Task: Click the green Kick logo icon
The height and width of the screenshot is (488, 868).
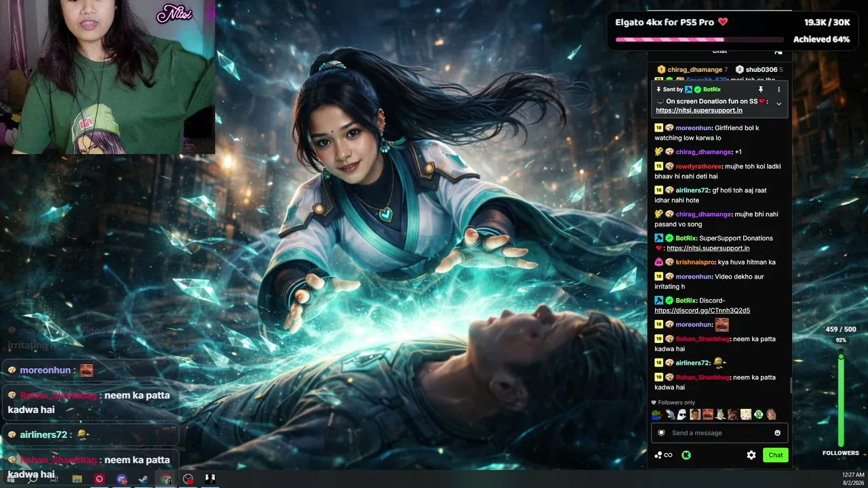Action: tap(686, 455)
